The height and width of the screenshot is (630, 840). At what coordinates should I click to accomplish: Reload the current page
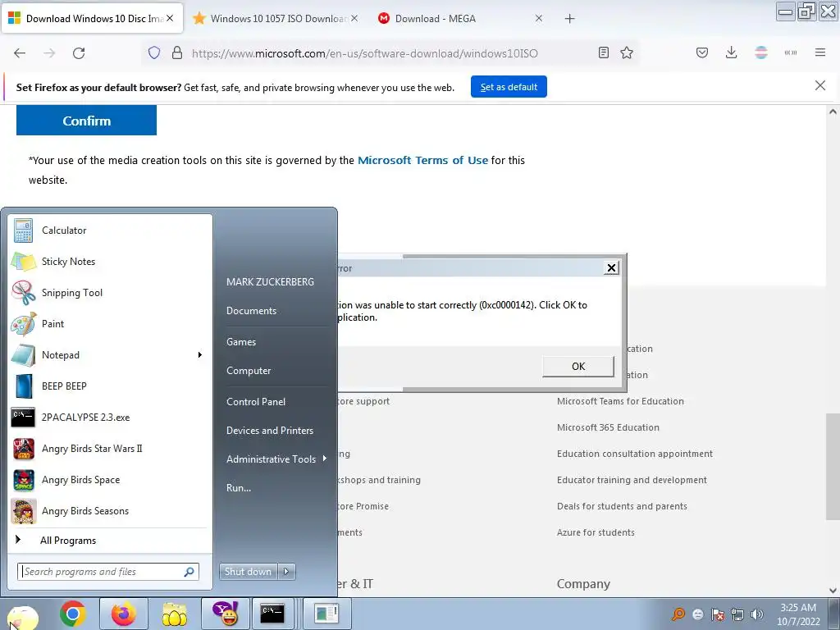pyautogui.click(x=79, y=53)
